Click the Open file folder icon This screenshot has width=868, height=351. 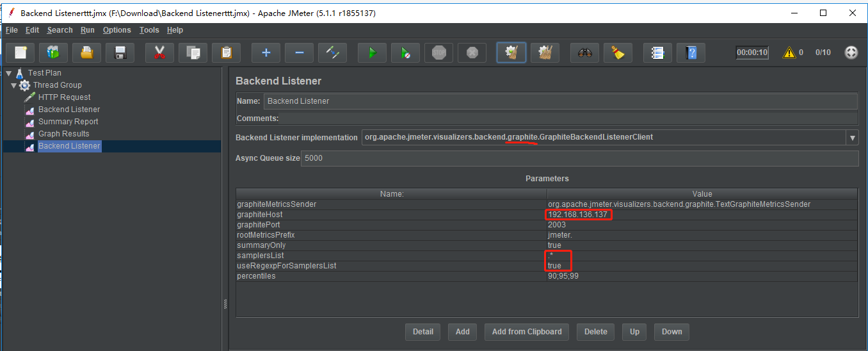[87, 53]
